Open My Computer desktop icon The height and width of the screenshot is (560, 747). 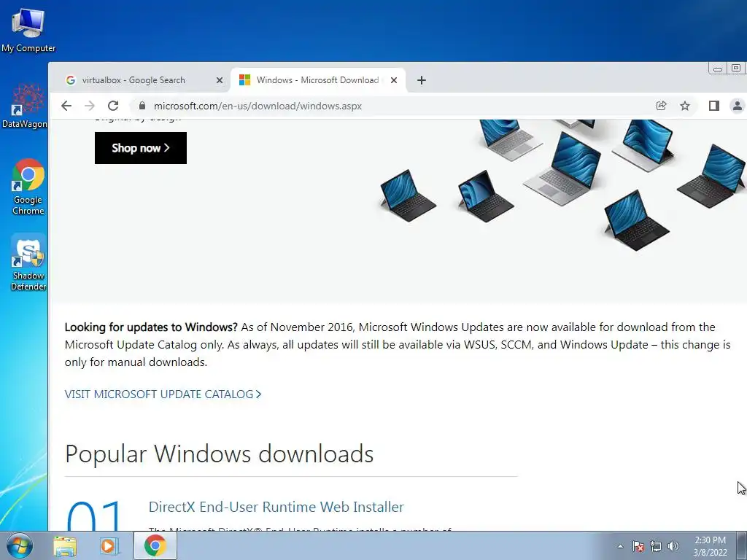28,30
